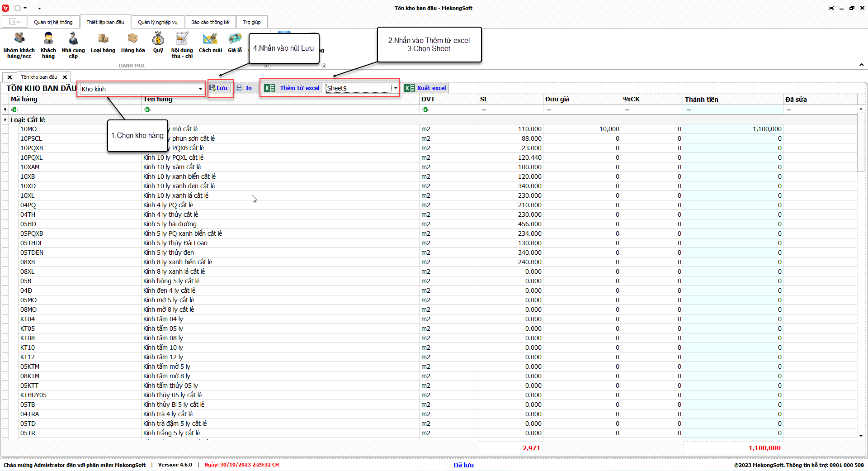Image resolution: width=868 pixels, height=471 pixels.
Task: Click Kính 5 ly hải đường name
Action: [x=170, y=224]
